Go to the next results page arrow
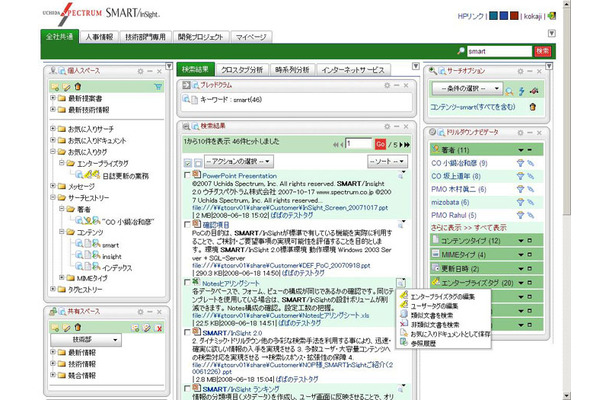610x400 pixels. (401, 145)
